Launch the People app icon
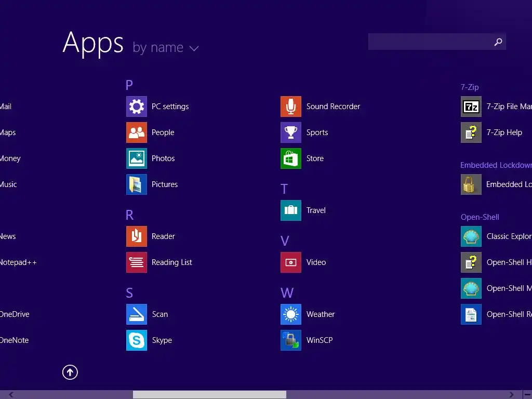Viewport: 532px width, 399px height. [137, 132]
